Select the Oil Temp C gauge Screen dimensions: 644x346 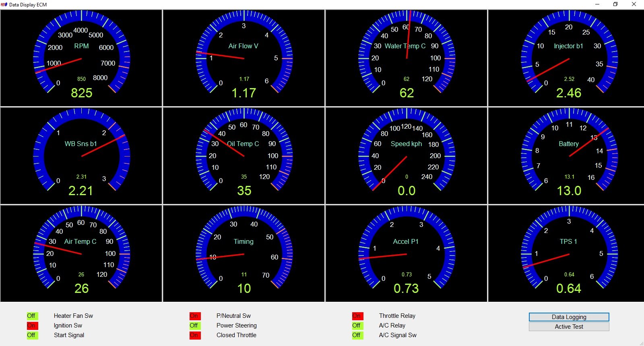point(244,156)
